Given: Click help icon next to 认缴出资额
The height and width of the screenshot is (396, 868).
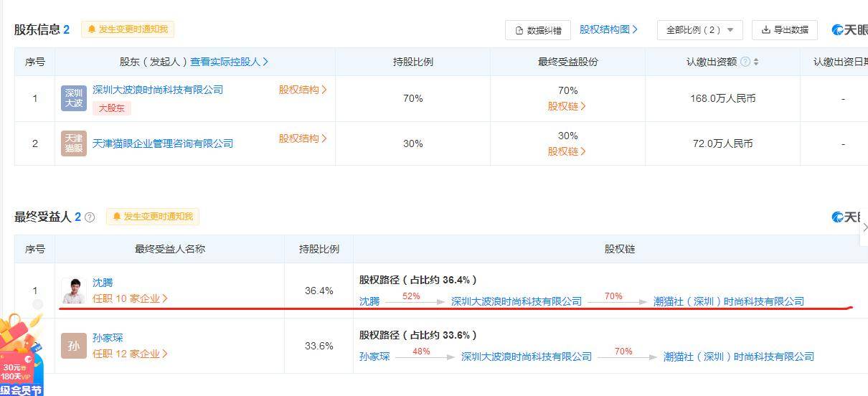Looking at the screenshot, I should [745, 62].
